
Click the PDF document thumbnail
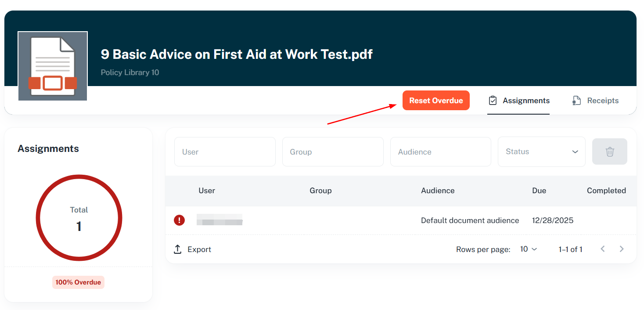[x=53, y=66]
